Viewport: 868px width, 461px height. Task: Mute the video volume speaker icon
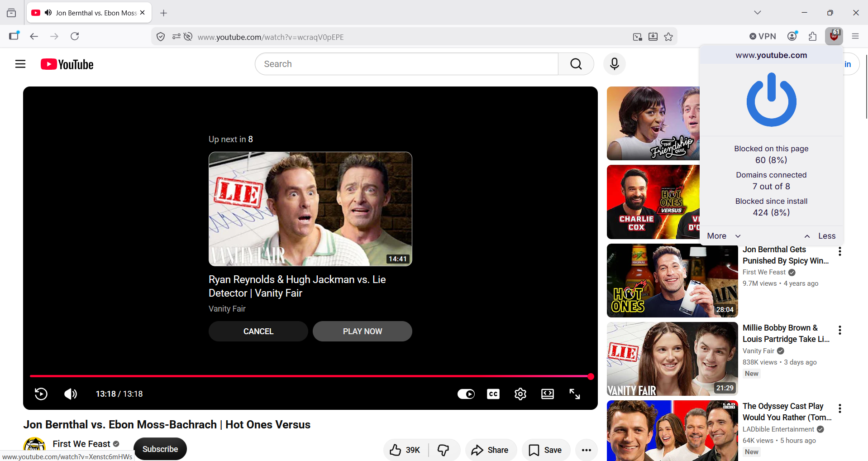pos(71,394)
